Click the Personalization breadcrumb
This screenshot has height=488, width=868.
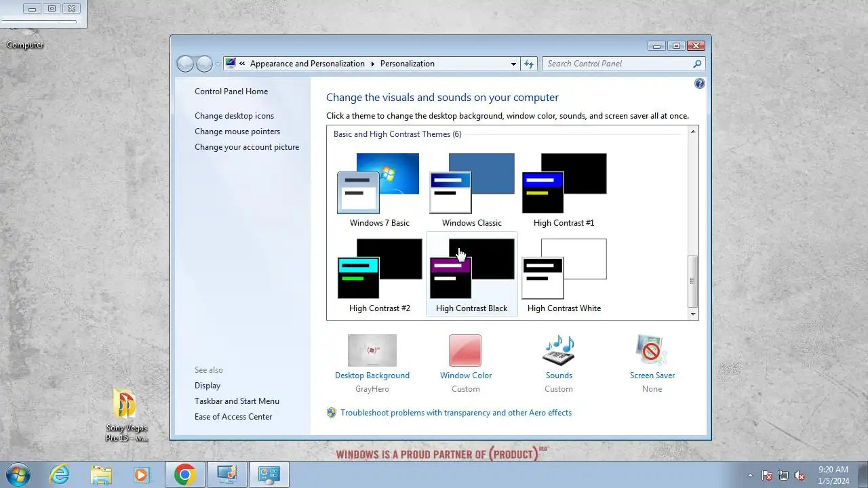(x=407, y=64)
